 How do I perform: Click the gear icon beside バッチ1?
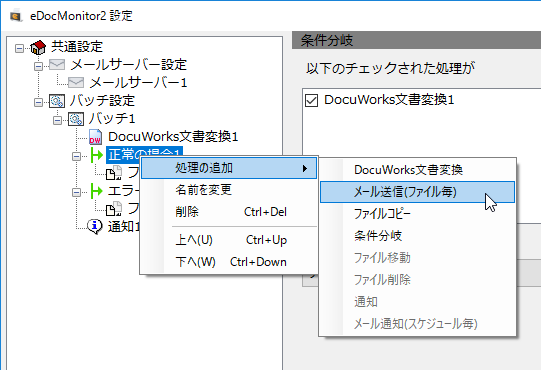point(76,119)
